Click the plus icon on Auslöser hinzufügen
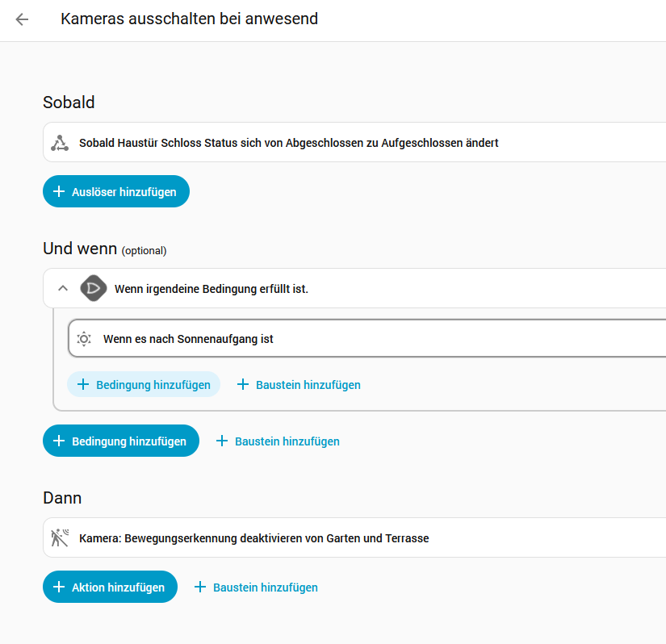This screenshot has height=644, width=666. (x=58, y=192)
